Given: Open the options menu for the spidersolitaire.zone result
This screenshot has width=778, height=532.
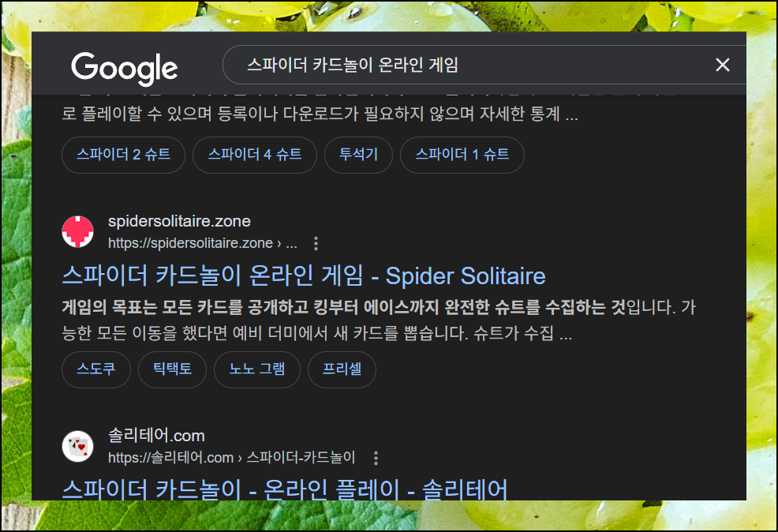Looking at the screenshot, I should pos(316,243).
